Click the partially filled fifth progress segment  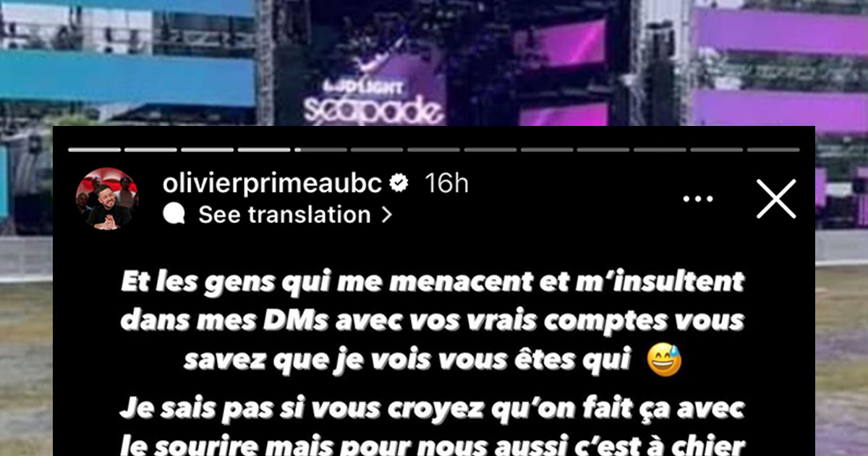coord(320,150)
